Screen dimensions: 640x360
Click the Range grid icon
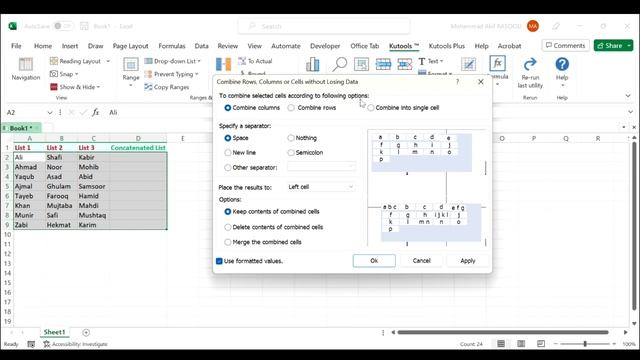click(x=131, y=64)
